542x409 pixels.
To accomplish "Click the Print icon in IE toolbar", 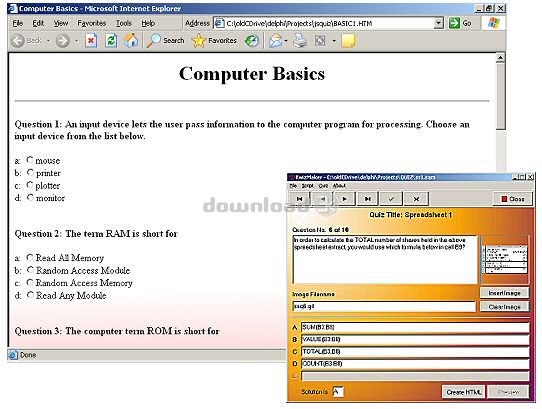I will (x=300, y=41).
